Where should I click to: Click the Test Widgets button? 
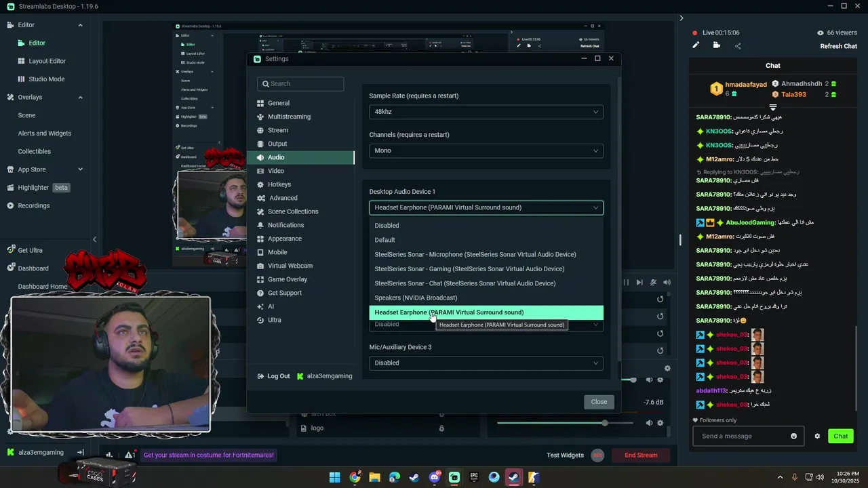pyautogui.click(x=565, y=455)
